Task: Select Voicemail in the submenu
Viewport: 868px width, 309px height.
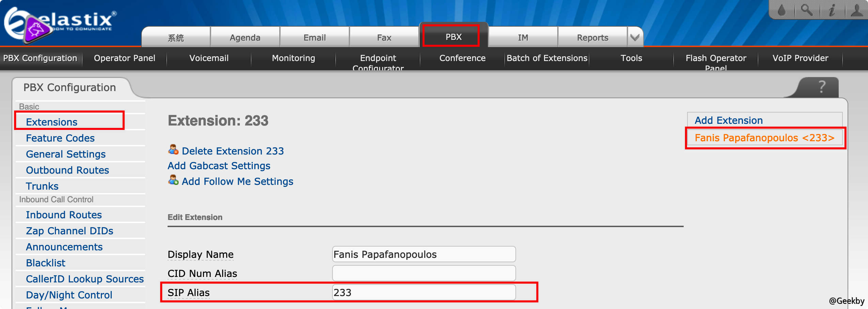Action: click(x=209, y=58)
